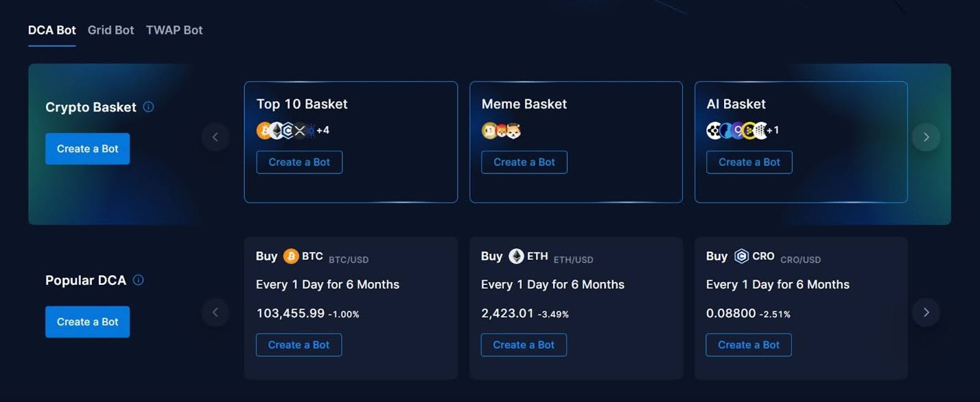The height and width of the screenshot is (402, 980).
Task: Switch to the Grid Bot tab
Action: [x=110, y=30]
